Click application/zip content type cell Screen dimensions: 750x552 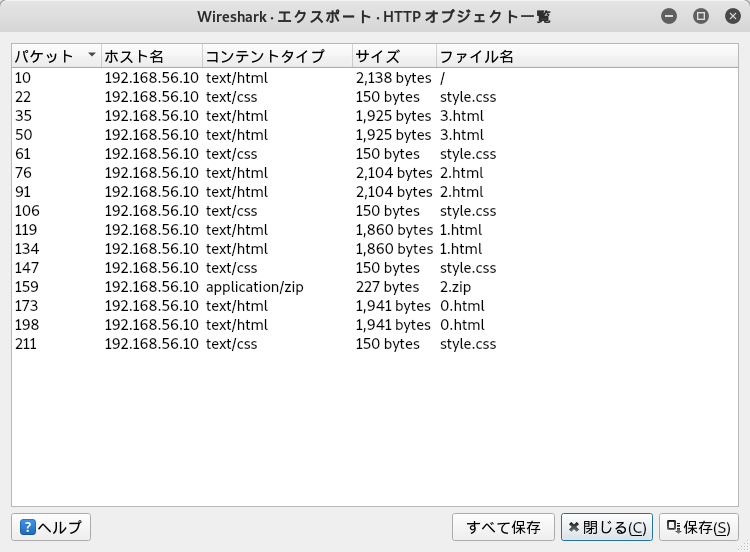[254, 287]
